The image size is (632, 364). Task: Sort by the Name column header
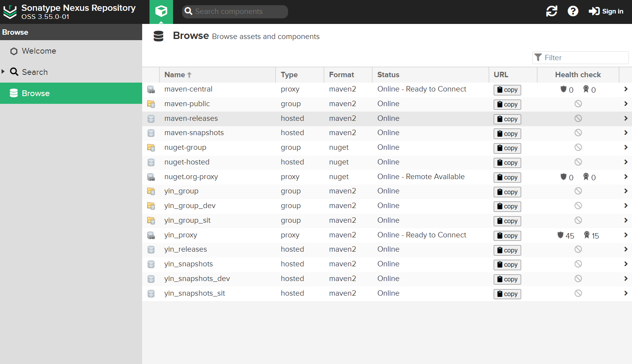217,75
